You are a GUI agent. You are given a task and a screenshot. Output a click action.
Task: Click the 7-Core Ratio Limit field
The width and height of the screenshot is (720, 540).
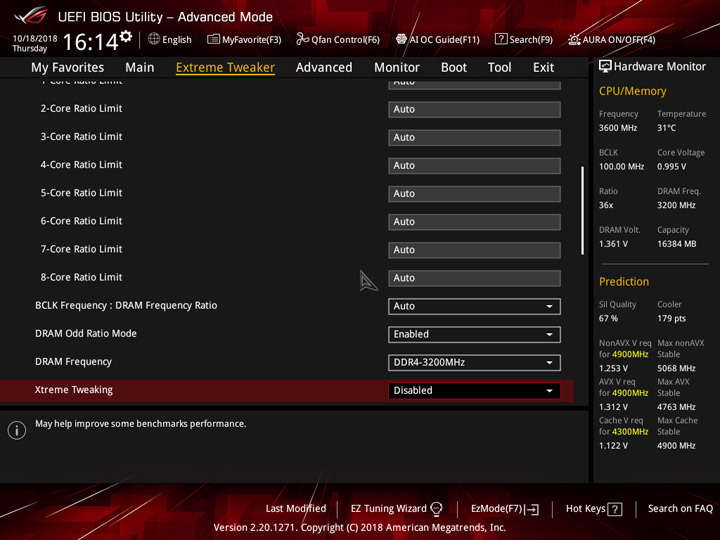(x=474, y=250)
